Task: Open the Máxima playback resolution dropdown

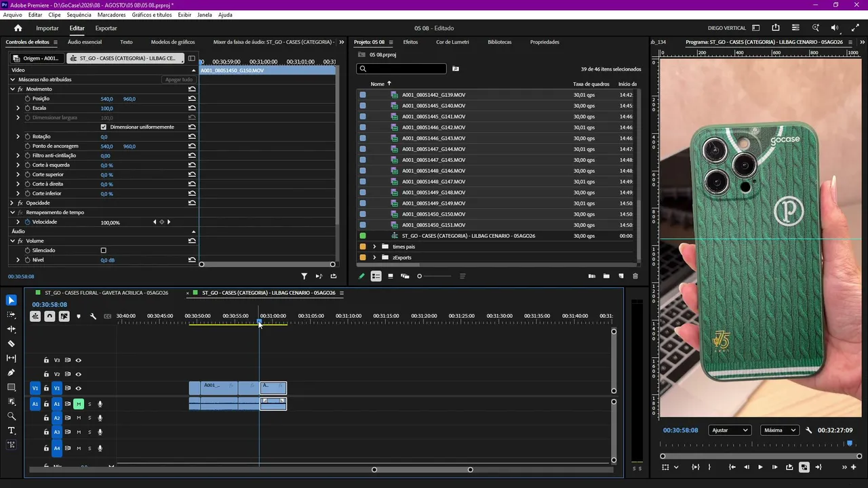Action: (780, 430)
